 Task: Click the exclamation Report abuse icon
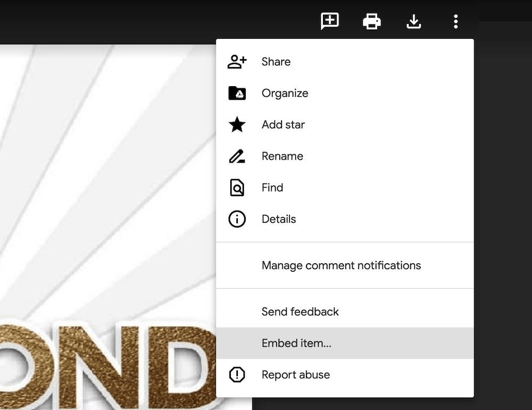click(237, 375)
